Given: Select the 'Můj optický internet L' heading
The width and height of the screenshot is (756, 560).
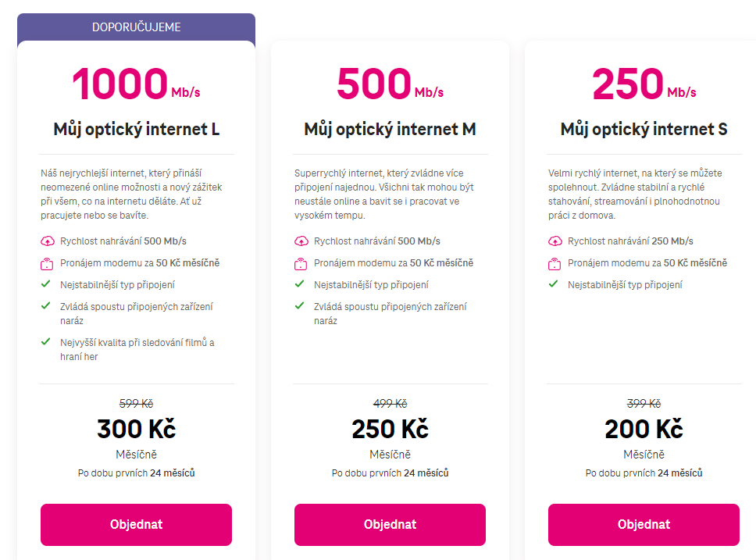Looking at the screenshot, I should click(x=137, y=130).
